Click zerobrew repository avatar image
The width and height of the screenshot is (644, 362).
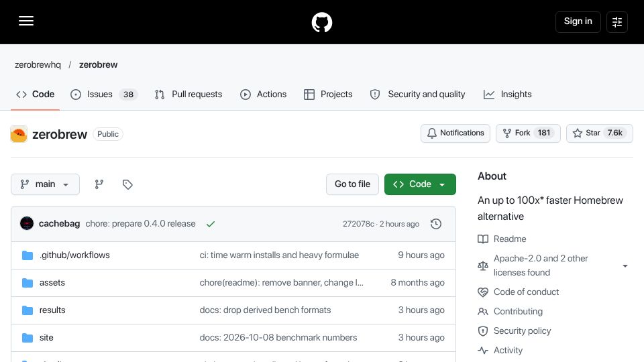pyautogui.click(x=19, y=134)
